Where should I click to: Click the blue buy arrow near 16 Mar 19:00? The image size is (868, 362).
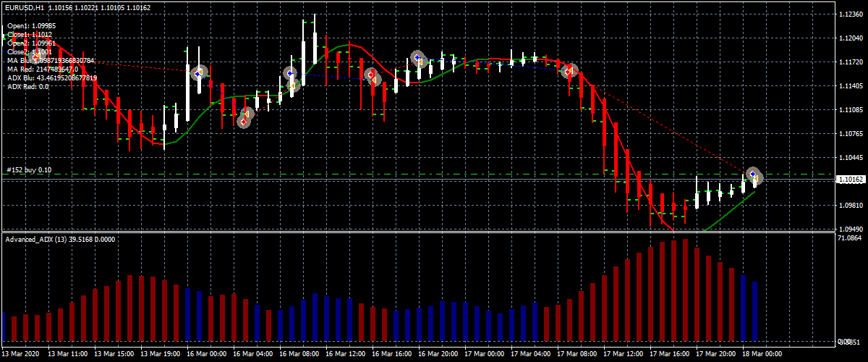[417, 56]
